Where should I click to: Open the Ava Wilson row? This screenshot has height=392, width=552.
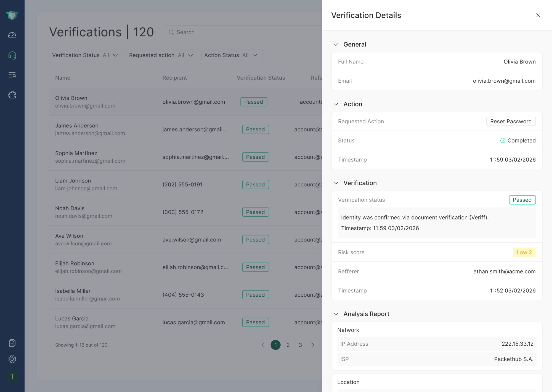(185, 240)
